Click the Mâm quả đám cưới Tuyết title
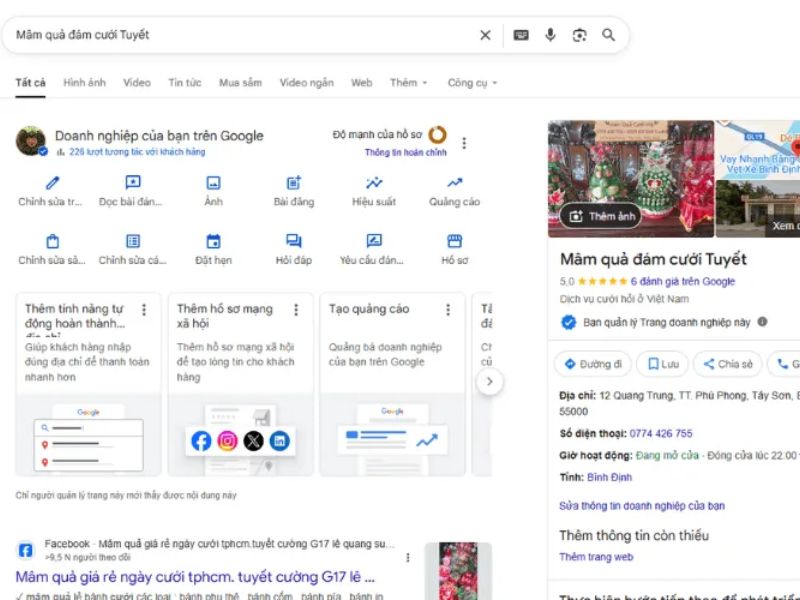The image size is (800, 600). tap(653, 259)
